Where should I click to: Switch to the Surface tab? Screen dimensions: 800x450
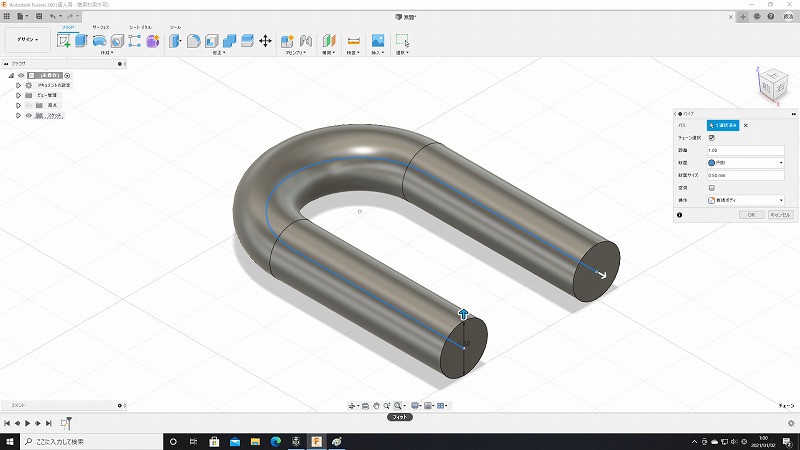[101, 28]
